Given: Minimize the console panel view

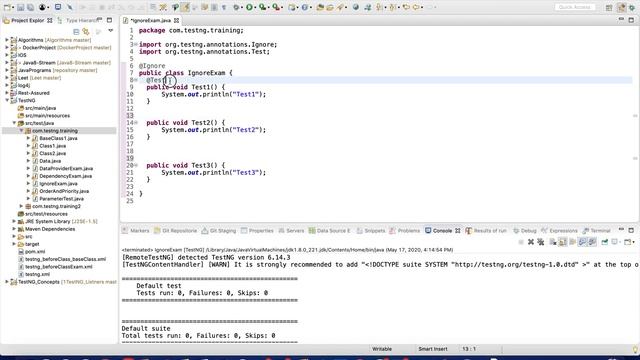Looking at the screenshot, I should pyautogui.click(x=621, y=230).
